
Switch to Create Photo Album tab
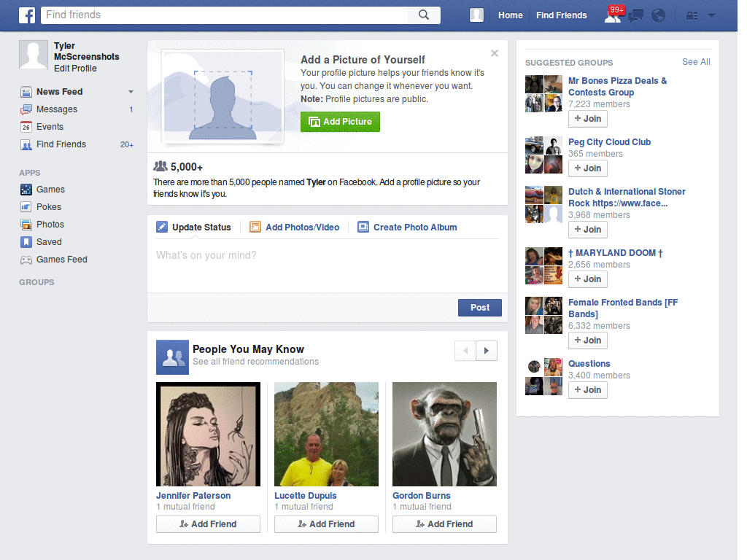(x=407, y=227)
